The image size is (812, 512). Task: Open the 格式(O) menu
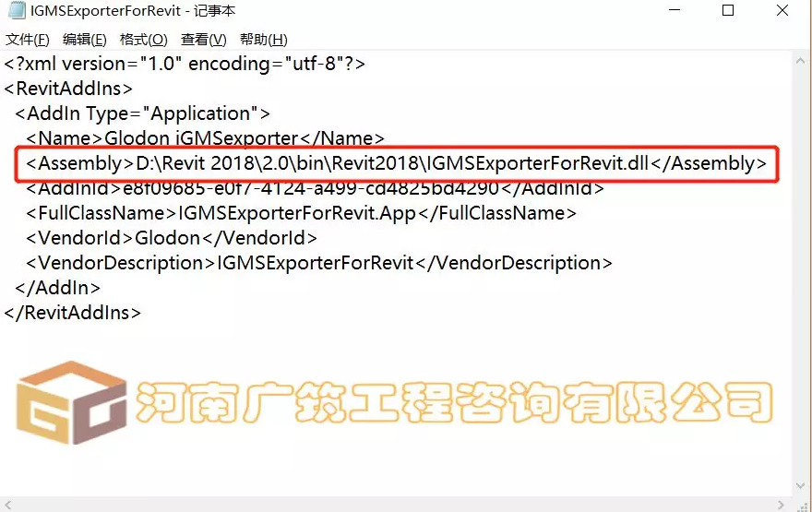[x=143, y=40]
